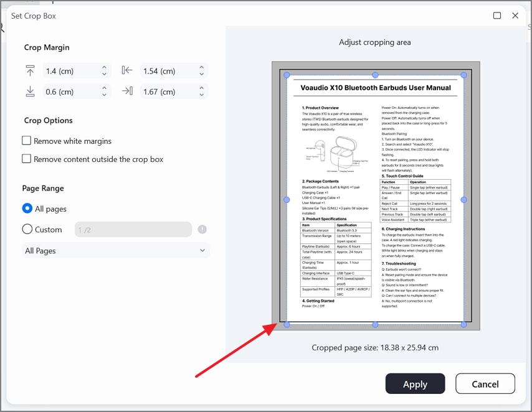Click the left margin icon

pyautogui.click(x=127, y=70)
